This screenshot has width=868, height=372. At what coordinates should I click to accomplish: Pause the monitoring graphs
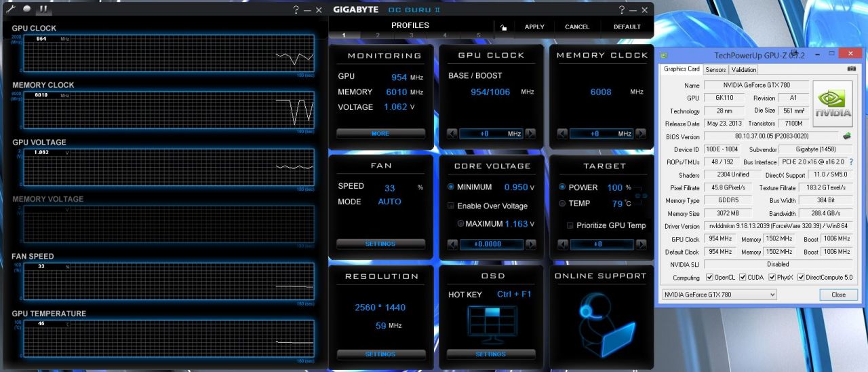tap(43, 10)
